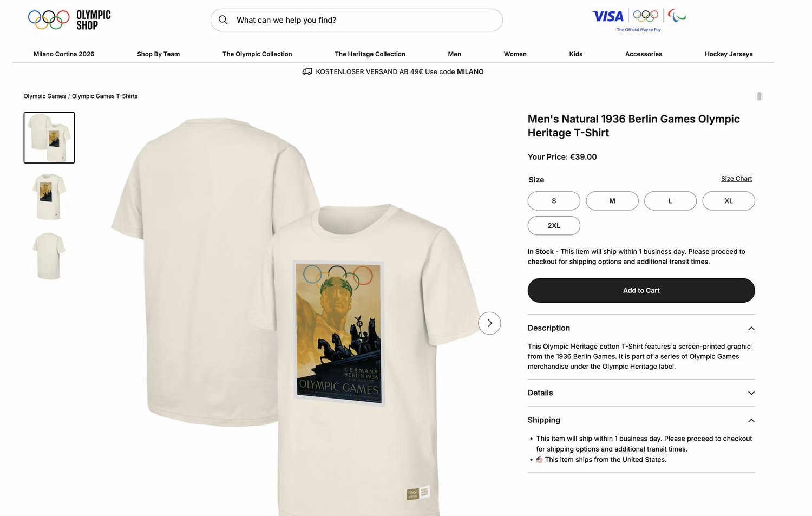Image resolution: width=812 pixels, height=516 pixels.
Task: Click the Olympic Shop rings logo
Action: point(49,20)
